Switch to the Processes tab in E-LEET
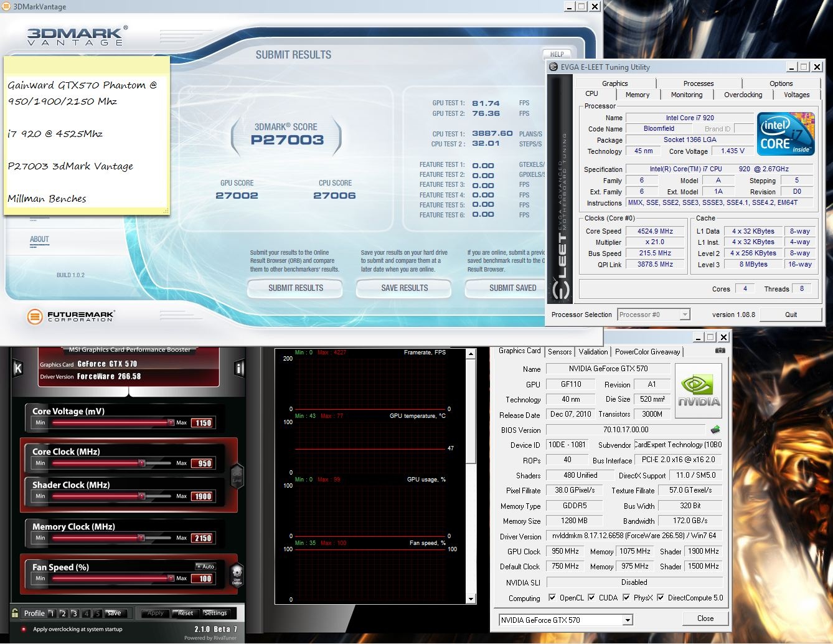The width and height of the screenshot is (833, 644). coord(699,83)
